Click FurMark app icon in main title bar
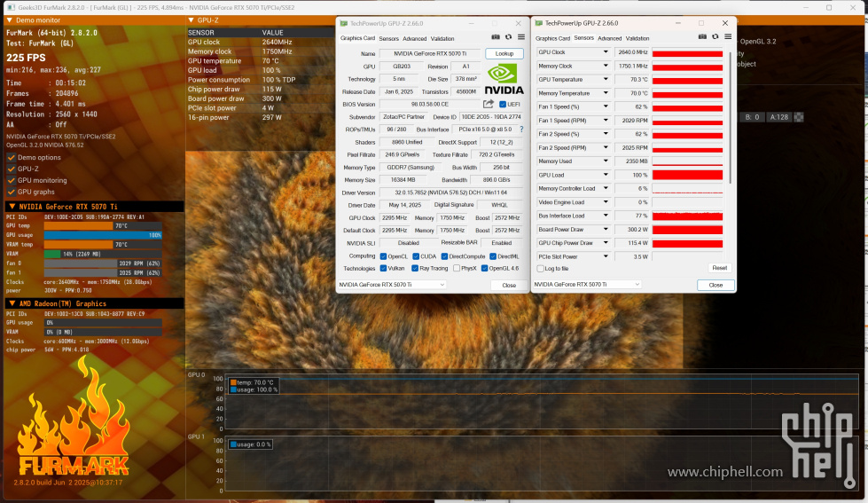Viewport: 868px width, 503px height. [11, 7]
